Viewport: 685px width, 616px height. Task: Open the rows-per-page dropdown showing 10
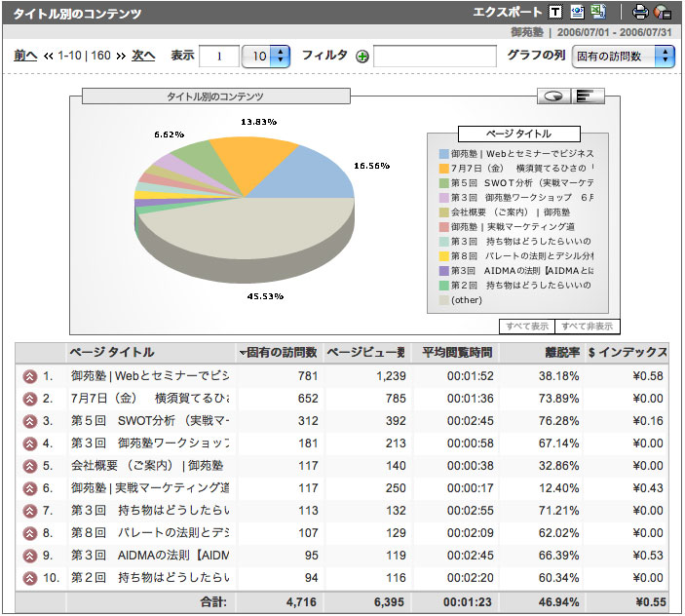point(266,56)
